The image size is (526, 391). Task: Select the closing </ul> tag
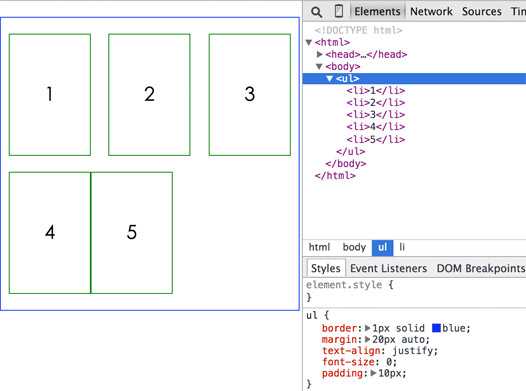(351, 151)
